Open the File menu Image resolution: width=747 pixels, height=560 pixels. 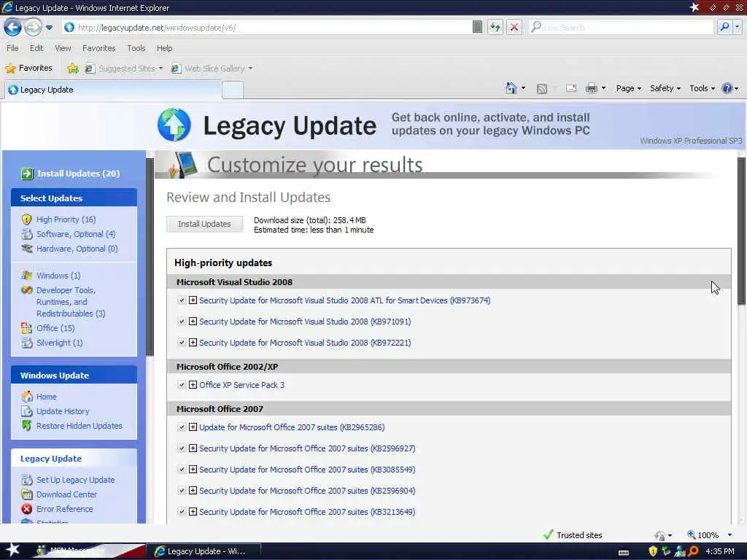pos(13,48)
